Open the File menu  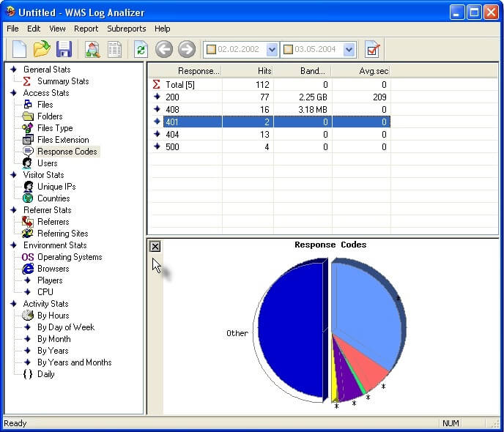pyautogui.click(x=12, y=29)
